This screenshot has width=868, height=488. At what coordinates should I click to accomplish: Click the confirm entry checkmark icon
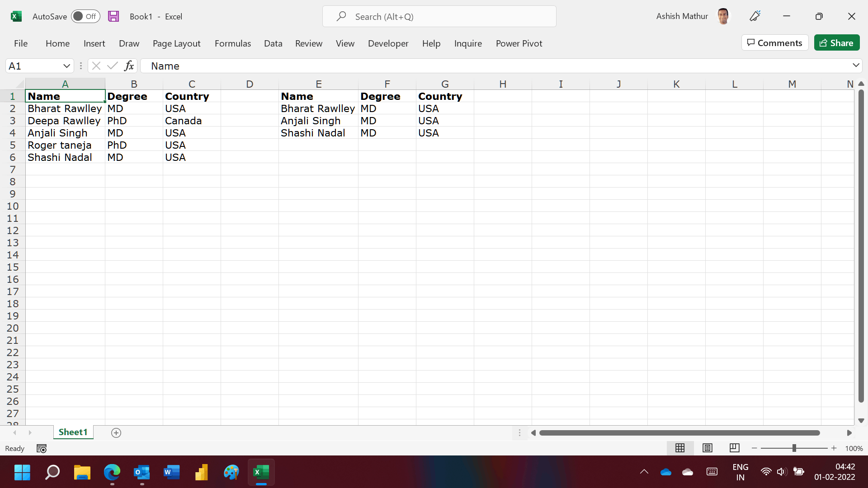click(113, 66)
